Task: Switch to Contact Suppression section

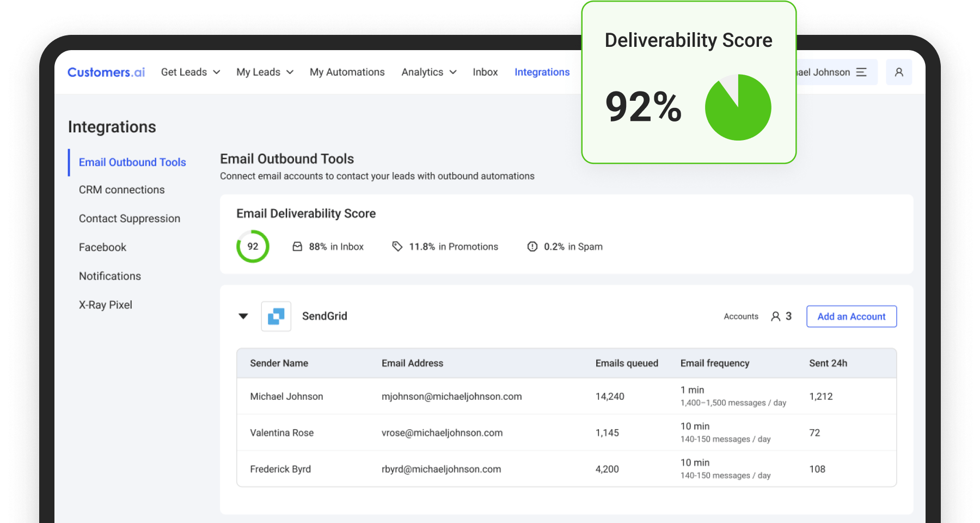Action: coord(129,218)
